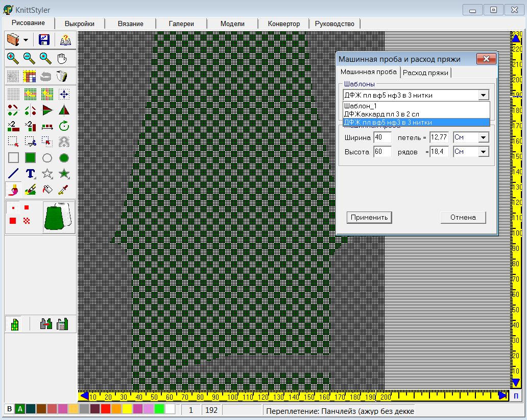Select the hand pan tool
The height and width of the screenshot is (420, 527).
click(62, 58)
